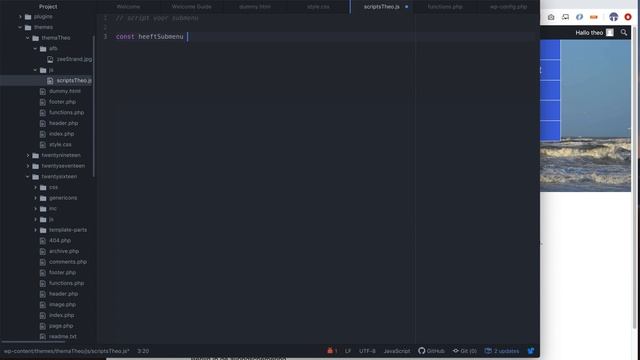This screenshot has height=360, width=640.
Task: Expand the genericons folder
Action: [x=35, y=198]
